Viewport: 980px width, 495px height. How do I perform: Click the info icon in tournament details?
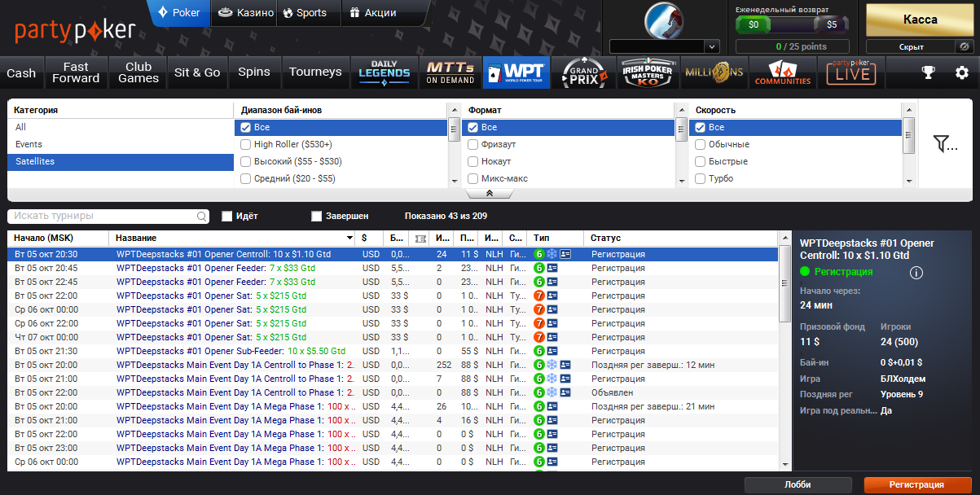[x=916, y=273]
